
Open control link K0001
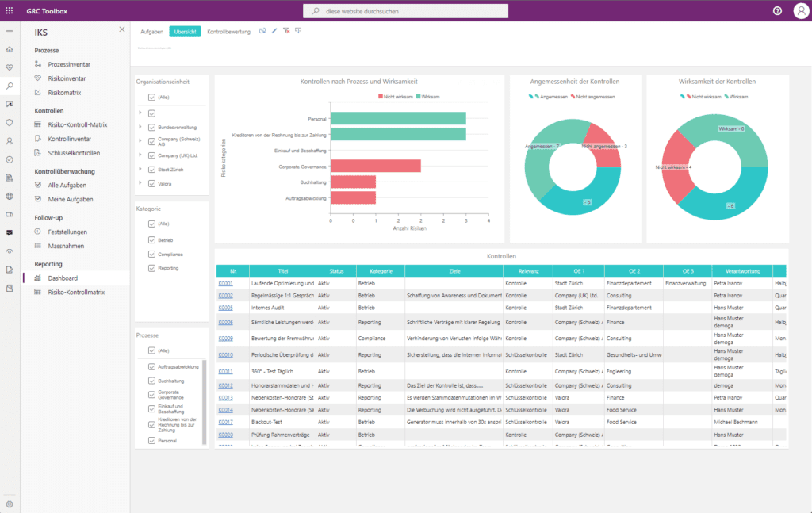tap(225, 284)
